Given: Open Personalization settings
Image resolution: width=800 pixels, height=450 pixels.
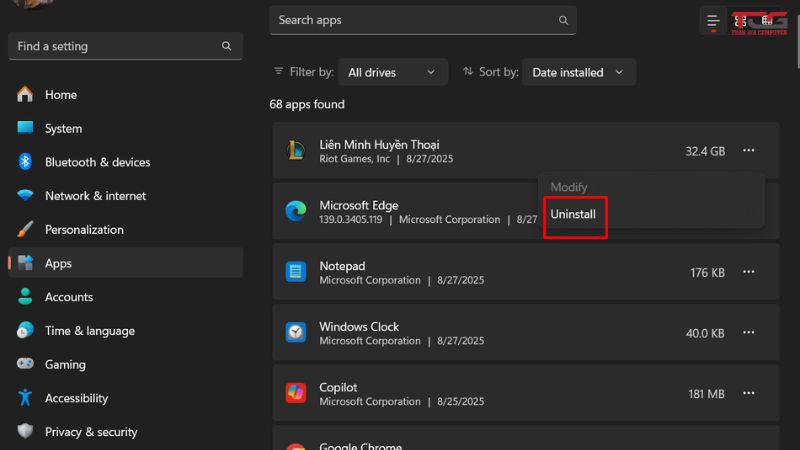Looking at the screenshot, I should [84, 230].
